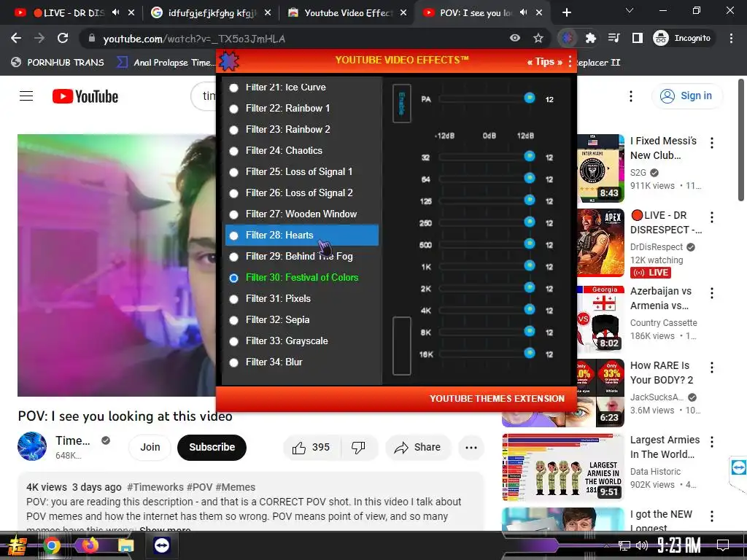Subscribe to the Timeworks channel
This screenshot has height=560, width=747.
tap(212, 447)
